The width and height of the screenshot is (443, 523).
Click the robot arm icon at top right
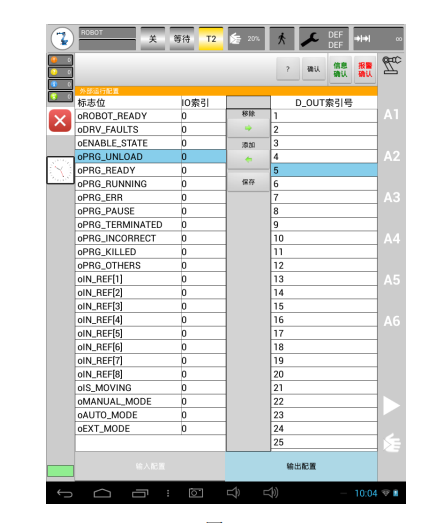(x=391, y=65)
